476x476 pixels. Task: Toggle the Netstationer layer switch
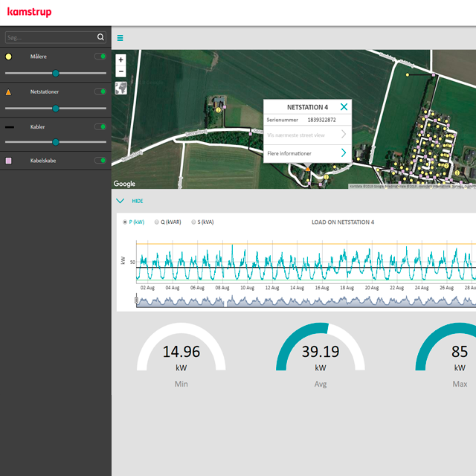tap(100, 91)
